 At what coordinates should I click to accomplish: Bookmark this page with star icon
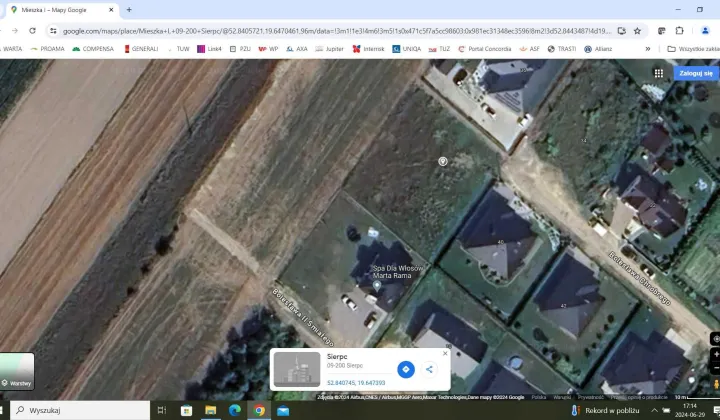tap(637, 31)
